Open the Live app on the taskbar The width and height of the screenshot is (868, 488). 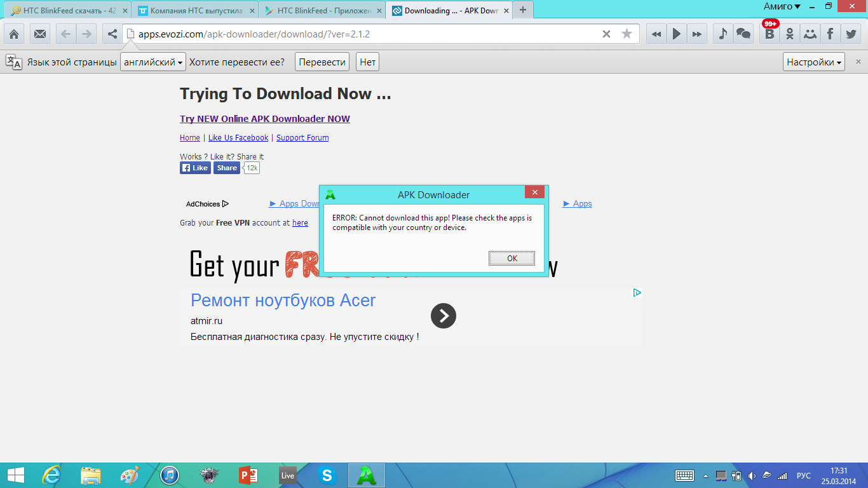click(287, 475)
